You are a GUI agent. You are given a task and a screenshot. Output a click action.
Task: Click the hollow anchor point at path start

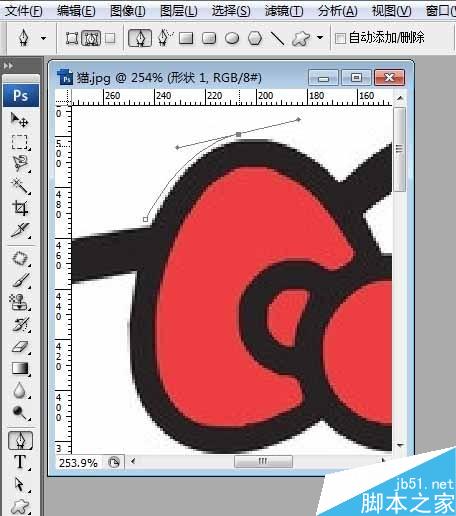pos(145,219)
